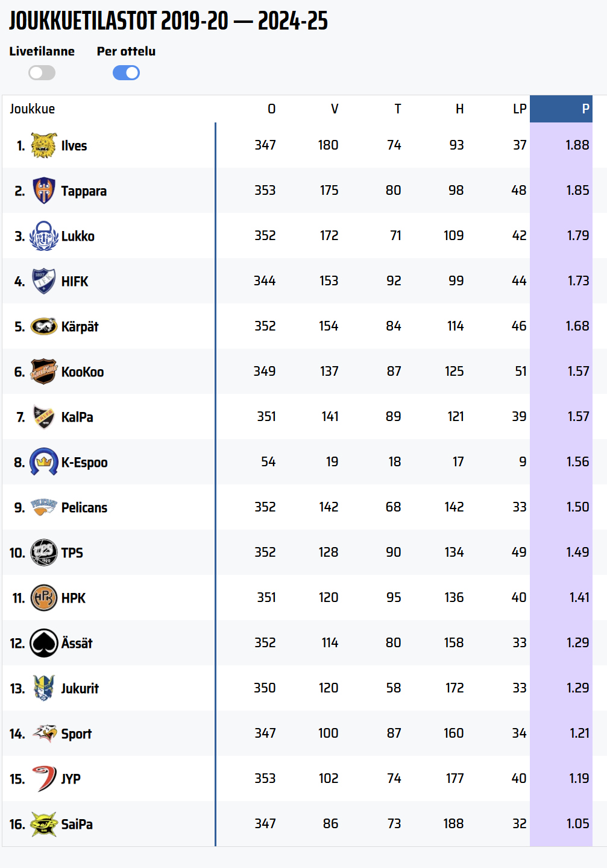This screenshot has height=868, width=607.
Task: Click the Lukko team logo
Action: [x=44, y=236]
